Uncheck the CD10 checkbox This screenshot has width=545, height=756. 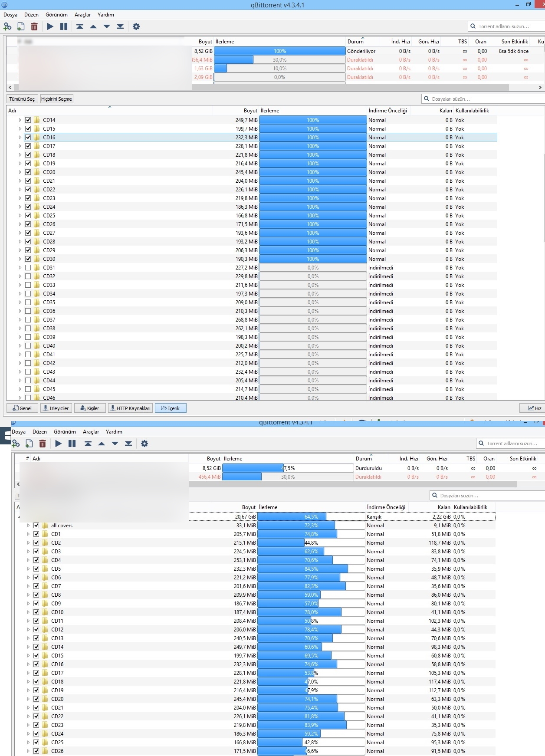tap(36, 612)
